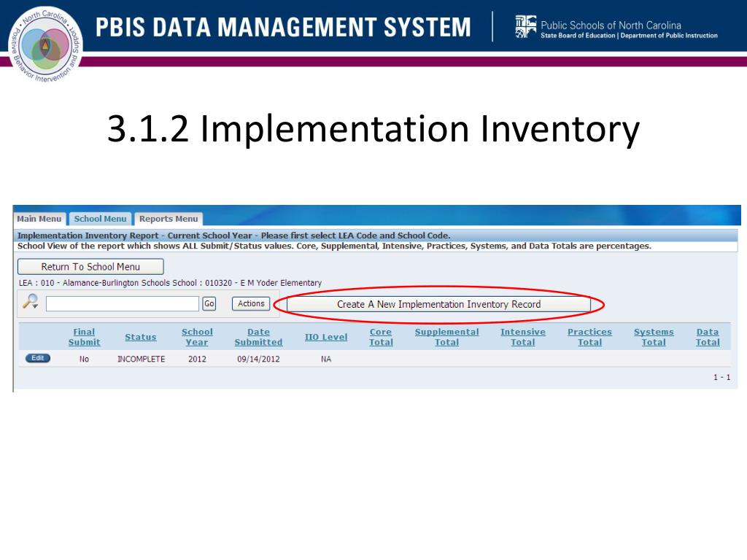Select the NA IIO level cell

pos(326,359)
